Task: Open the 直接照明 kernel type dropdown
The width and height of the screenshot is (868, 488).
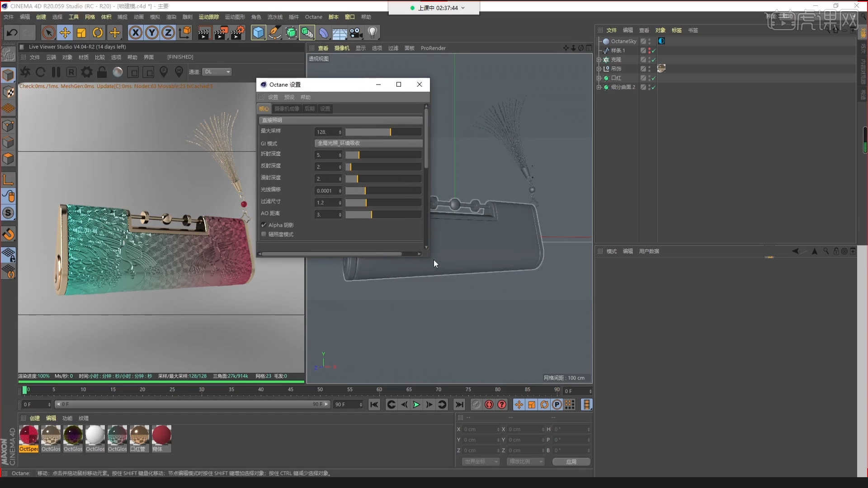Action: point(341,120)
